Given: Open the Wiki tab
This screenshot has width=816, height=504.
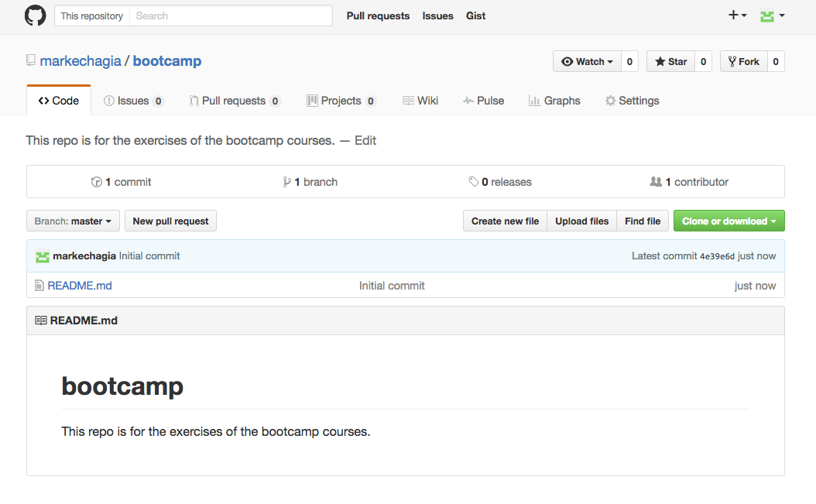Looking at the screenshot, I should pyautogui.click(x=420, y=101).
